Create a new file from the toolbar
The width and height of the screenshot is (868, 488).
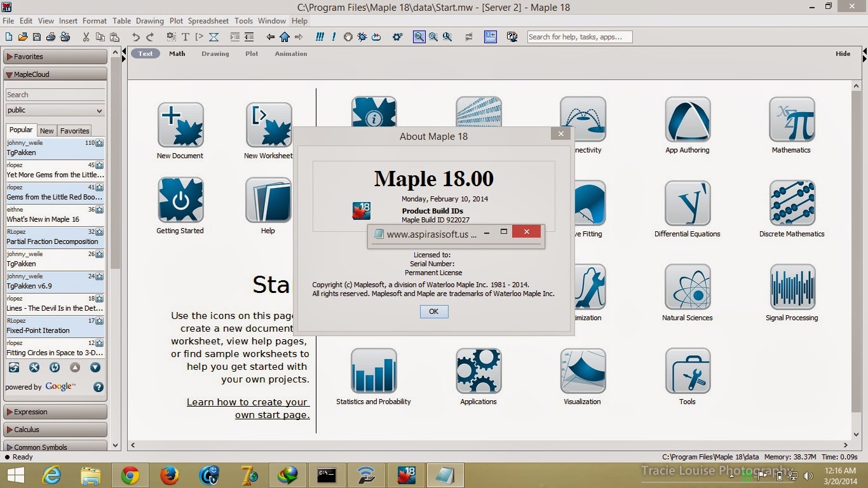9,37
